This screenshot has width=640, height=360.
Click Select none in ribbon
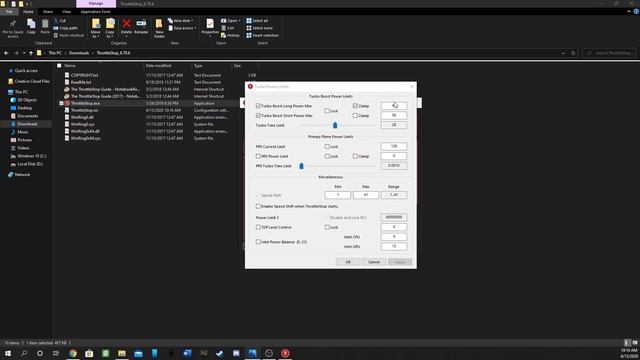pyautogui.click(x=260, y=28)
